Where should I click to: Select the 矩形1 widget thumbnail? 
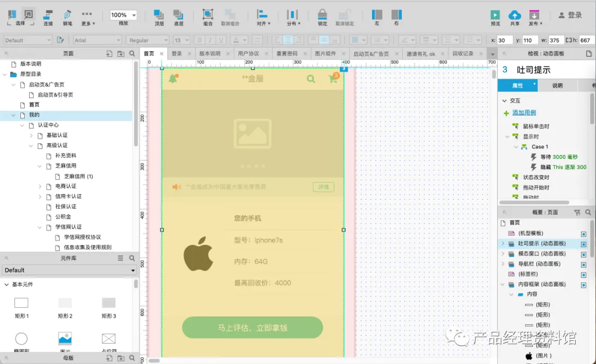pos(22,303)
